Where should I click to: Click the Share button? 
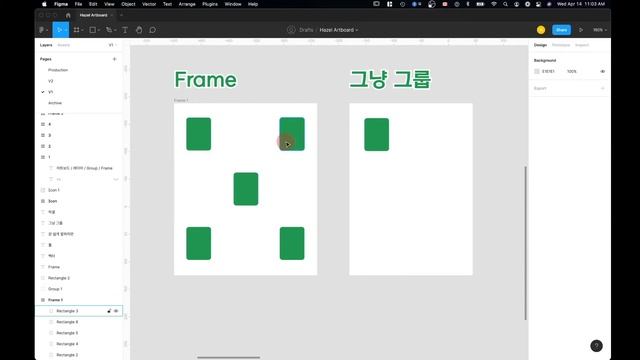pyautogui.click(x=561, y=30)
